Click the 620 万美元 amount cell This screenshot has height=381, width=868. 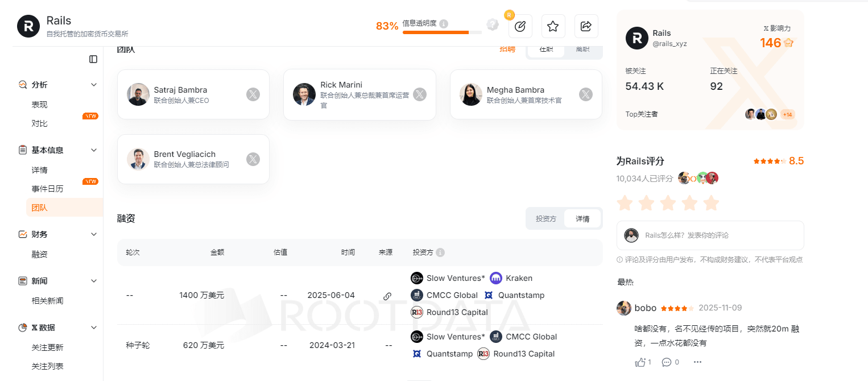[x=204, y=345]
